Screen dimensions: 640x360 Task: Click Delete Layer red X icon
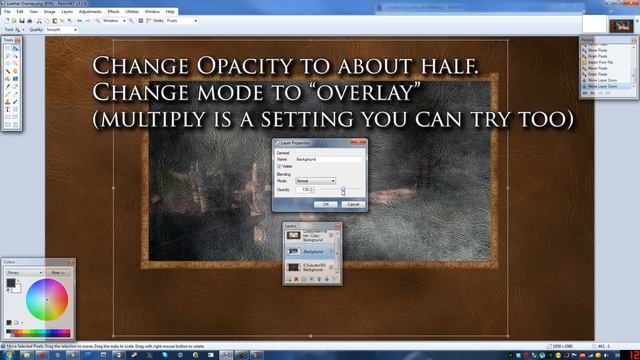click(296, 279)
